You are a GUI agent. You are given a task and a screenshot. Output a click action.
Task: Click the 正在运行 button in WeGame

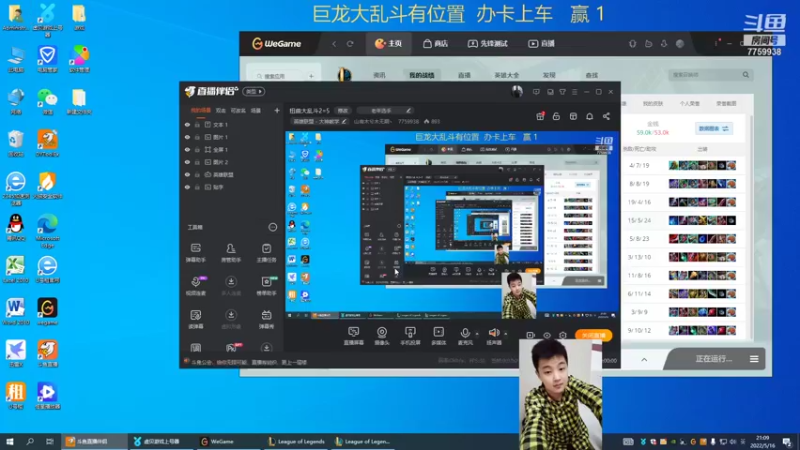[713, 359]
